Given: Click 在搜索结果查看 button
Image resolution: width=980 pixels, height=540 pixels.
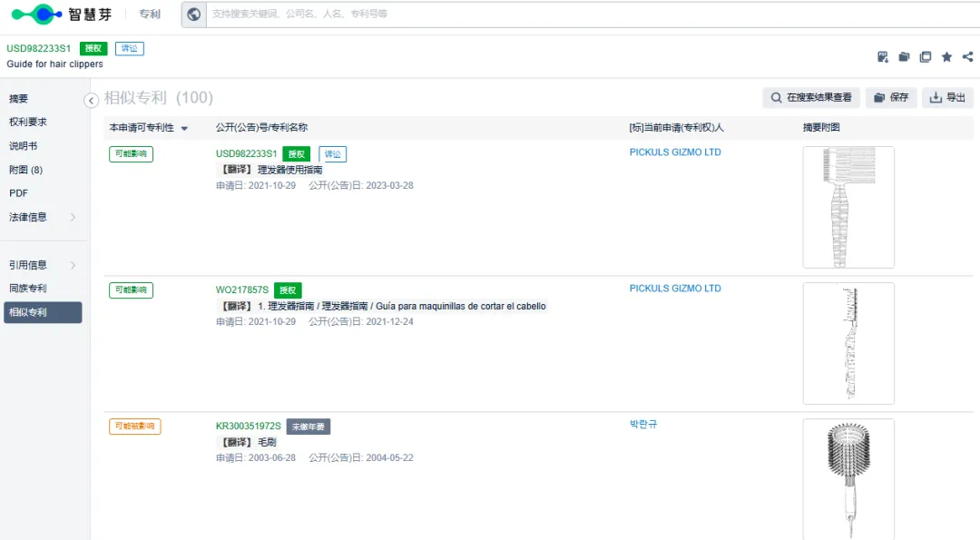Looking at the screenshot, I should 811,97.
